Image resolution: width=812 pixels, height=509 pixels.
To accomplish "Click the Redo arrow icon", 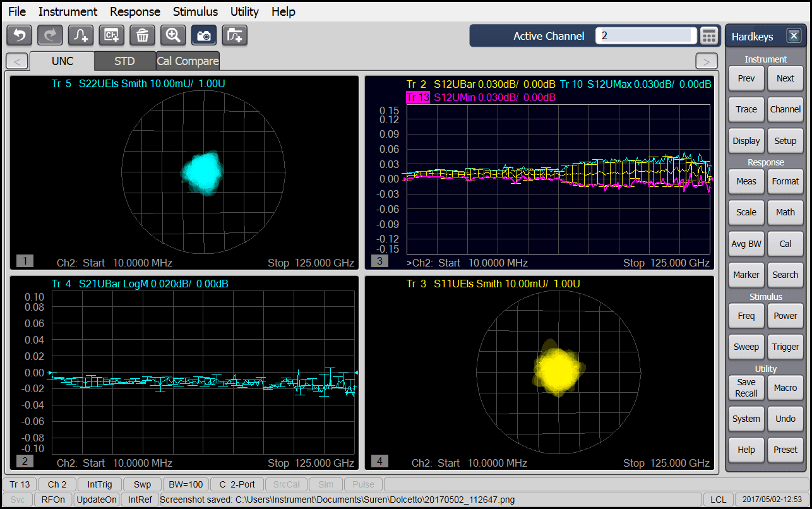I will [x=49, y=35].
